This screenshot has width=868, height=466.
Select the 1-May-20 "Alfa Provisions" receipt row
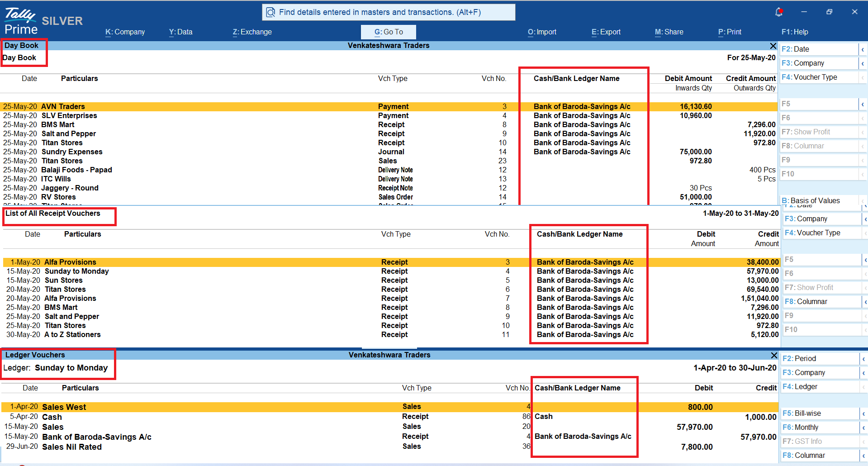click(391, 262)
